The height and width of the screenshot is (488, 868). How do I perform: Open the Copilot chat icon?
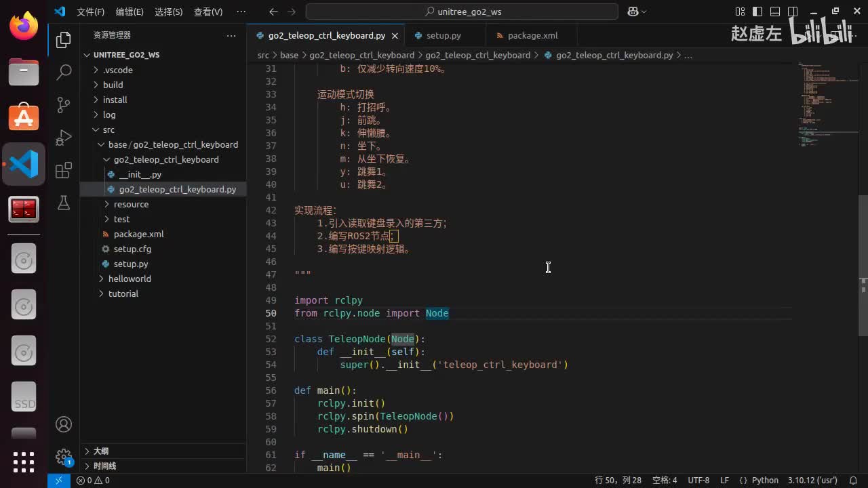(633, 12)
